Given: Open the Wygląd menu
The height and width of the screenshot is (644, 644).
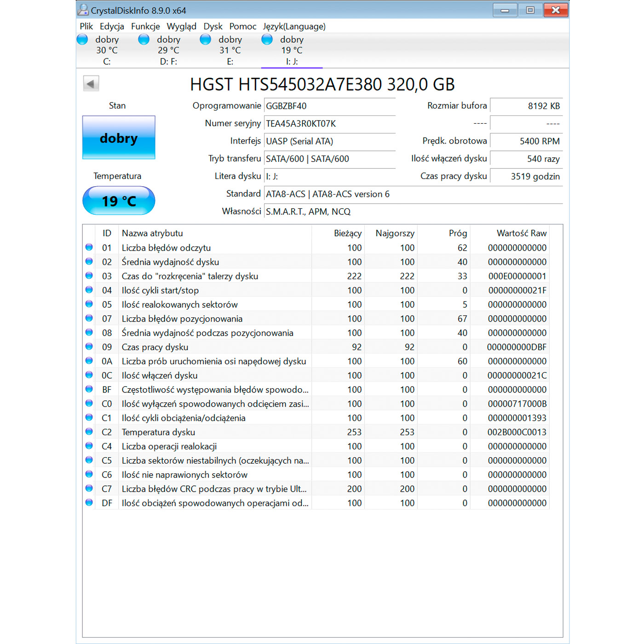Looking at the screenshot, I should [181, 26].
